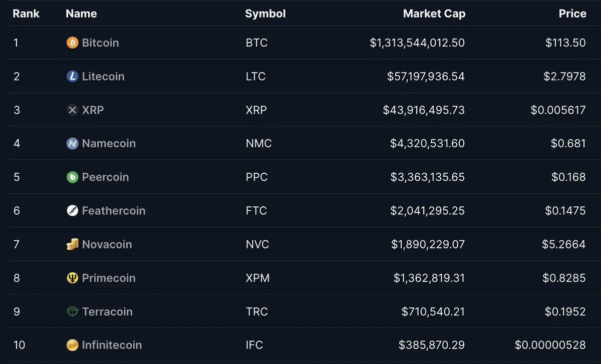Screen dimensions: 601x364
Task: Click the Terracoin green logo icon
Action: point(73,311)
